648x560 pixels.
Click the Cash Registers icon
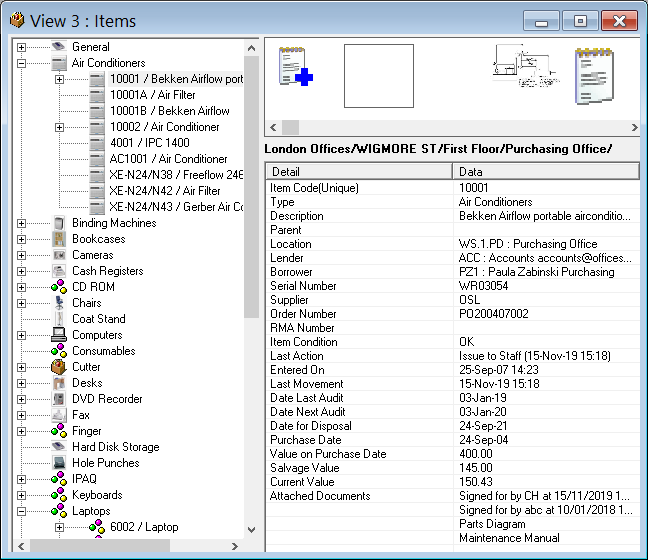pyautogui.click(x=59, y=271)
